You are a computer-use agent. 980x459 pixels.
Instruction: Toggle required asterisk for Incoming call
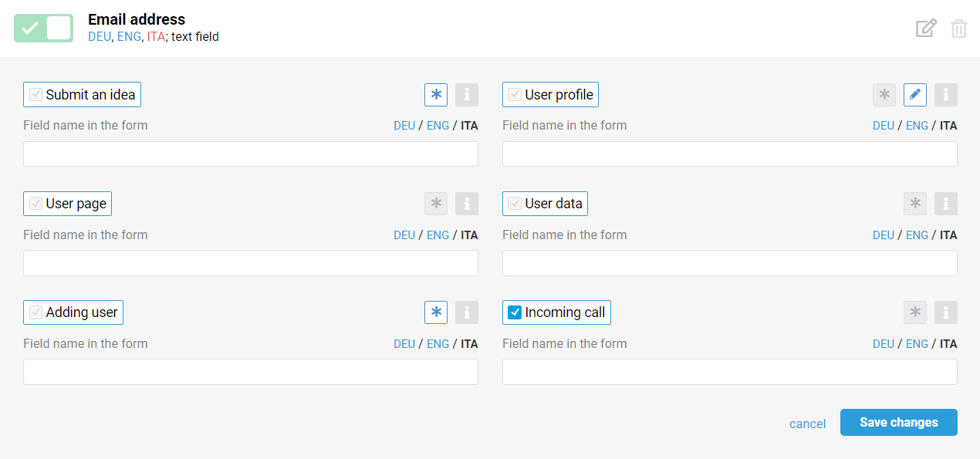tap(915, 312)
